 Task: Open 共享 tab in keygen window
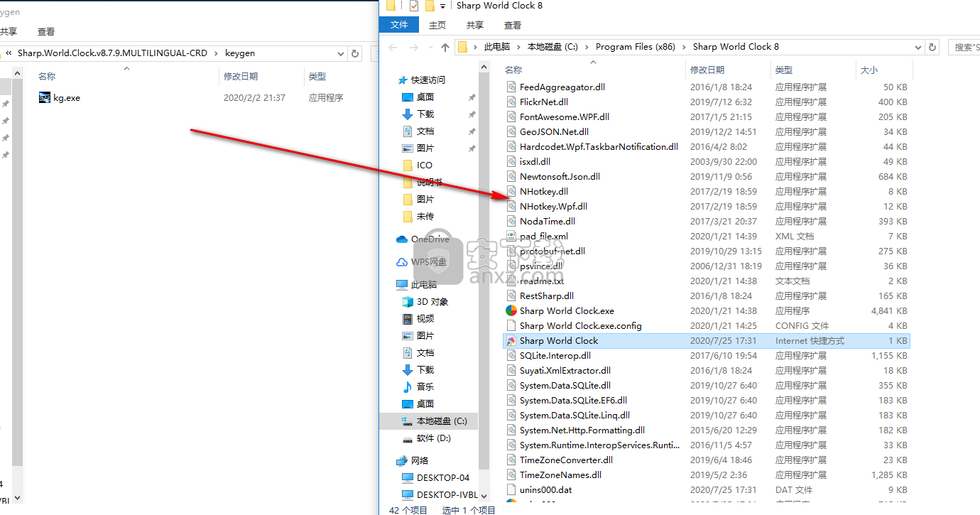click(9, 31)
